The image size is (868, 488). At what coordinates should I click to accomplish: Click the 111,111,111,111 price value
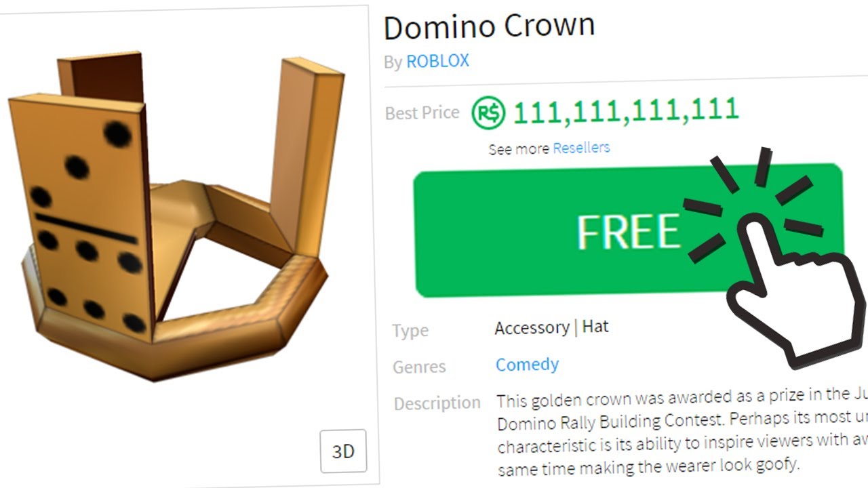click(625, 111)
